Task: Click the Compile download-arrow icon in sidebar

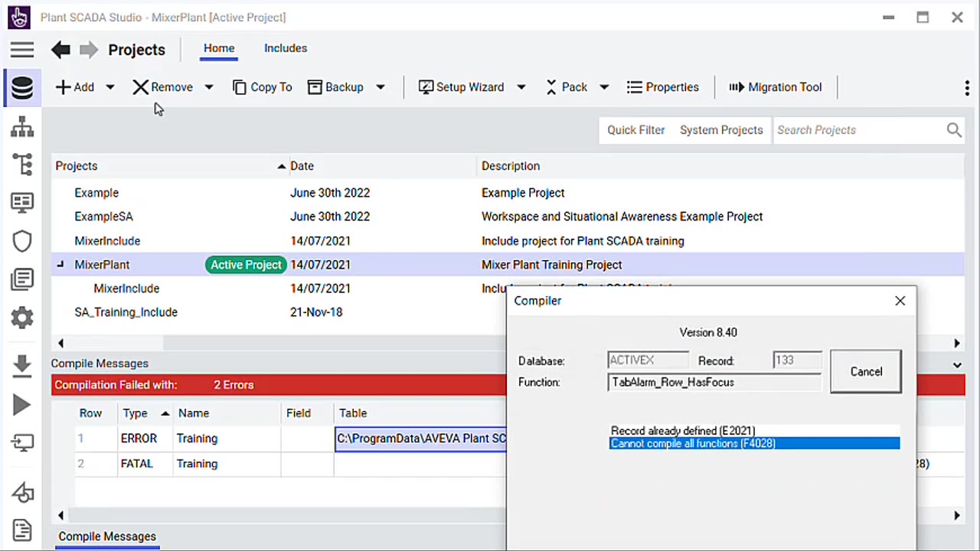Action: point(21,366)
